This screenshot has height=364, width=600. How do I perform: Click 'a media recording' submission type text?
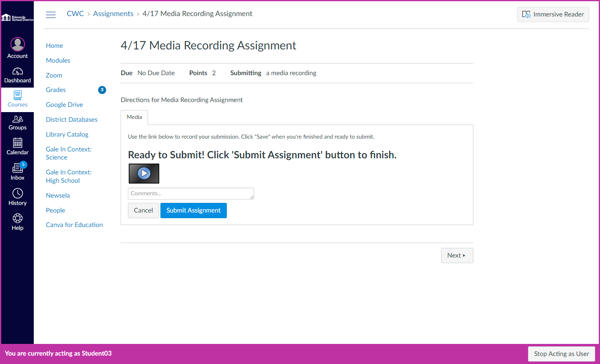coord(291,73)
